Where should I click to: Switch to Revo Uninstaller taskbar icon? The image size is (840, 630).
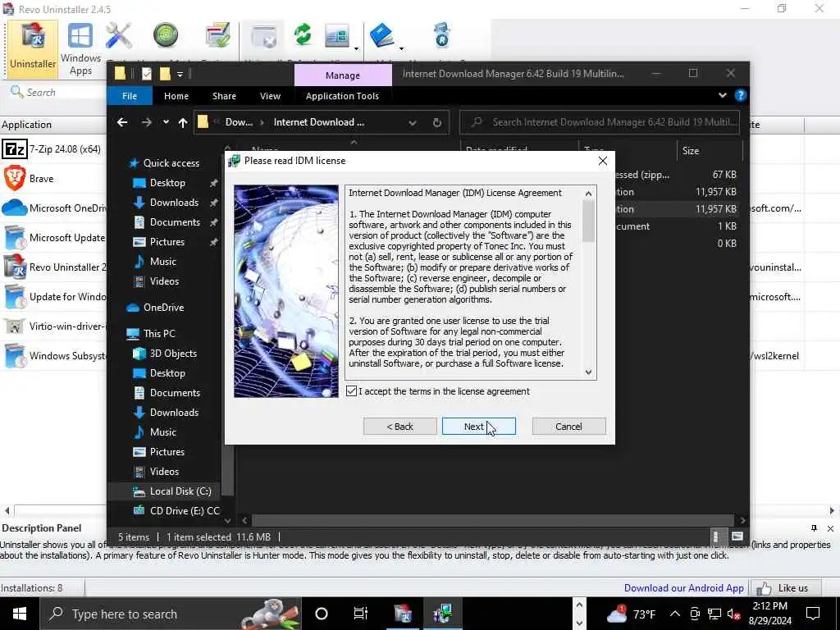[x=403, y=614]
